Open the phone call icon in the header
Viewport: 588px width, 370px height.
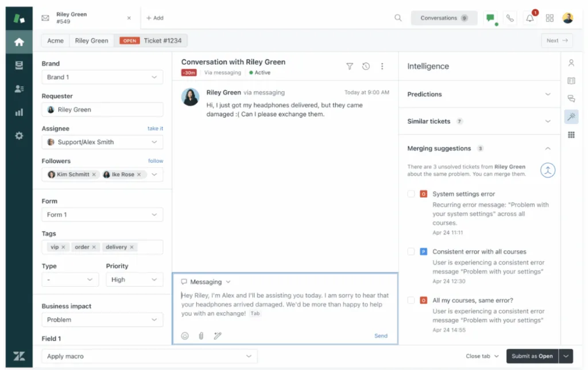(x=510, y=18)
